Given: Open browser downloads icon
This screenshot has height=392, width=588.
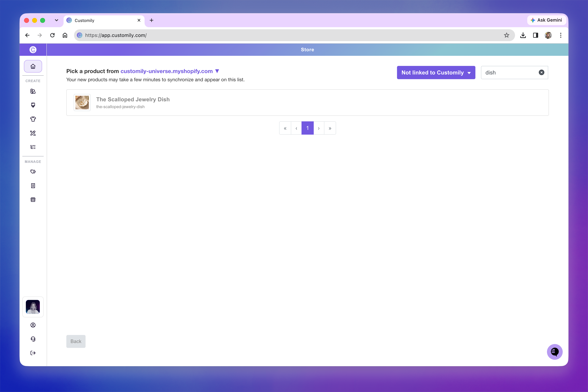Looking at the screenshot, I should tap(523, 35).
